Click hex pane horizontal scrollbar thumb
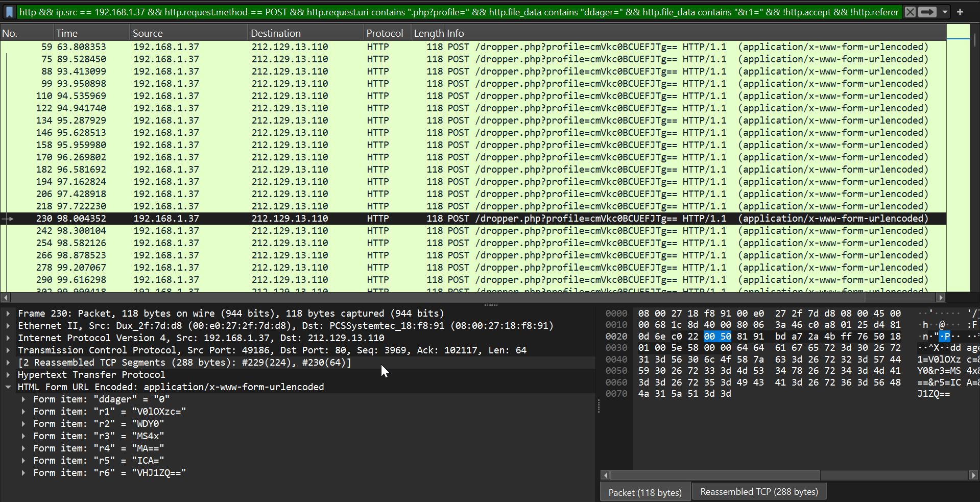 click(715, 475)
